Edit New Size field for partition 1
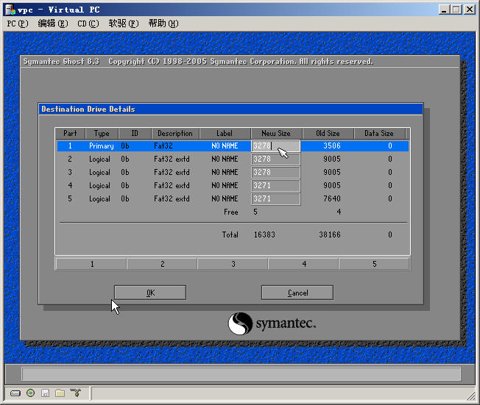This screenshot has height=405, width=480. click(x=276, y=146)
